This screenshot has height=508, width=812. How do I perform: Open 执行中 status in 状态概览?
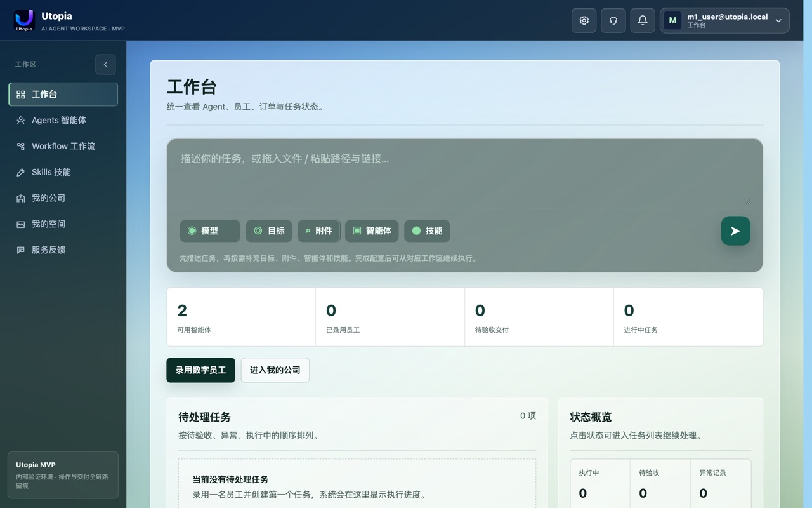click(x=600, y=484)
